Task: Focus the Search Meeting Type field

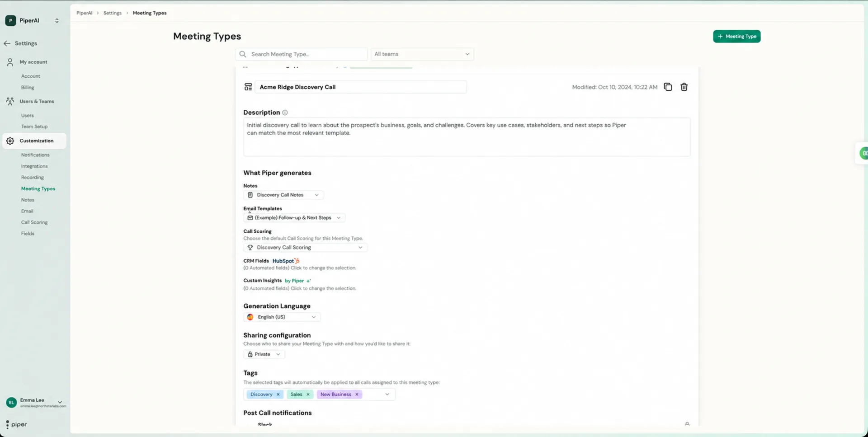Action: click(x=302, y=54)
